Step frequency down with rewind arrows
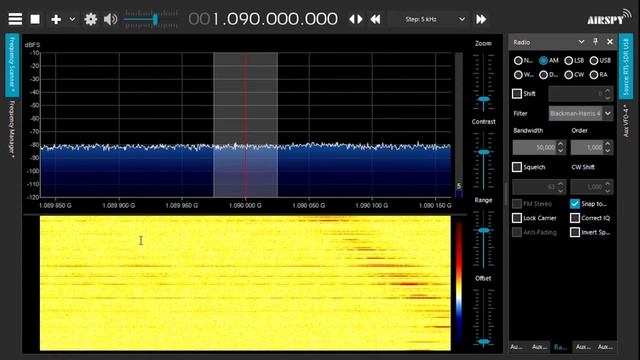The height and width of the screenshot is (360, 640). point(376,19)
